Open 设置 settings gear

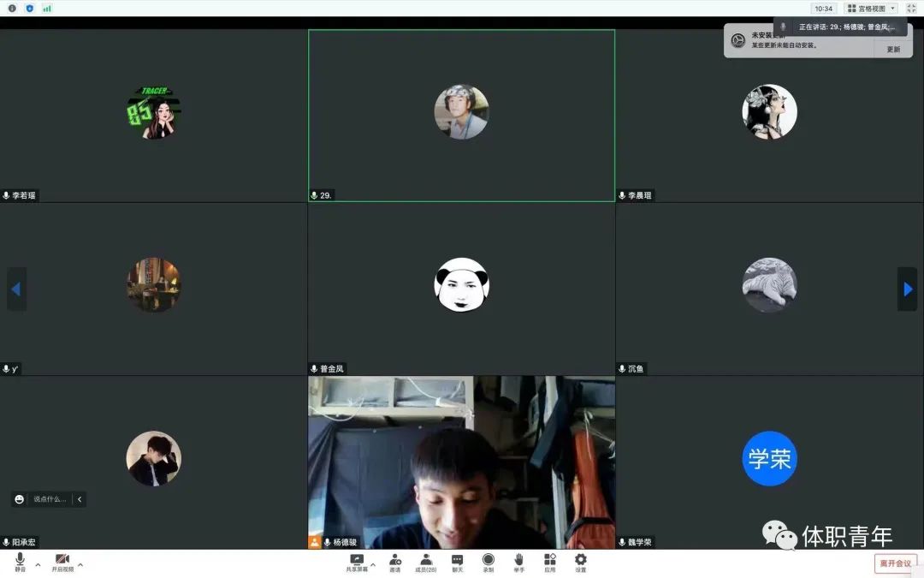[x=580, y=562]
